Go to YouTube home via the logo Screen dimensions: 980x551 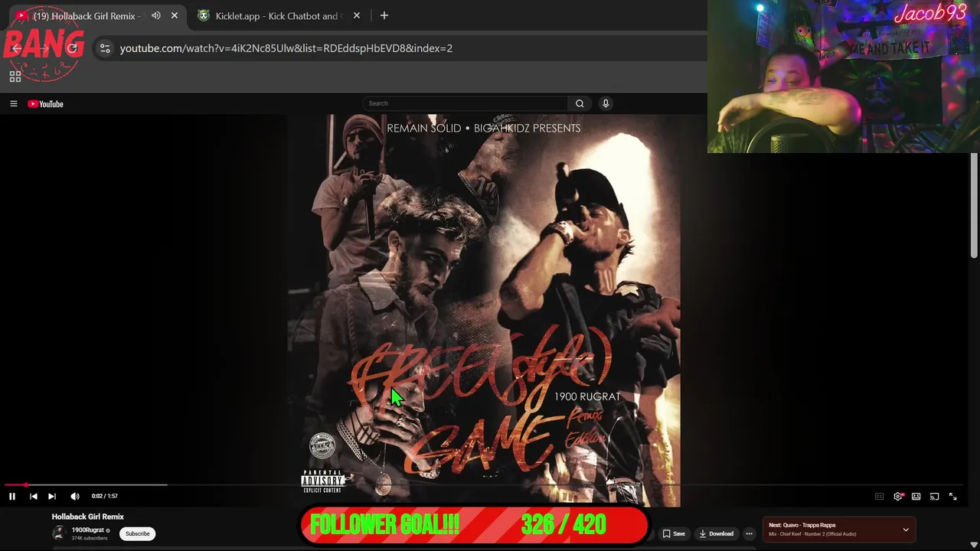click(x=45, y=104)
